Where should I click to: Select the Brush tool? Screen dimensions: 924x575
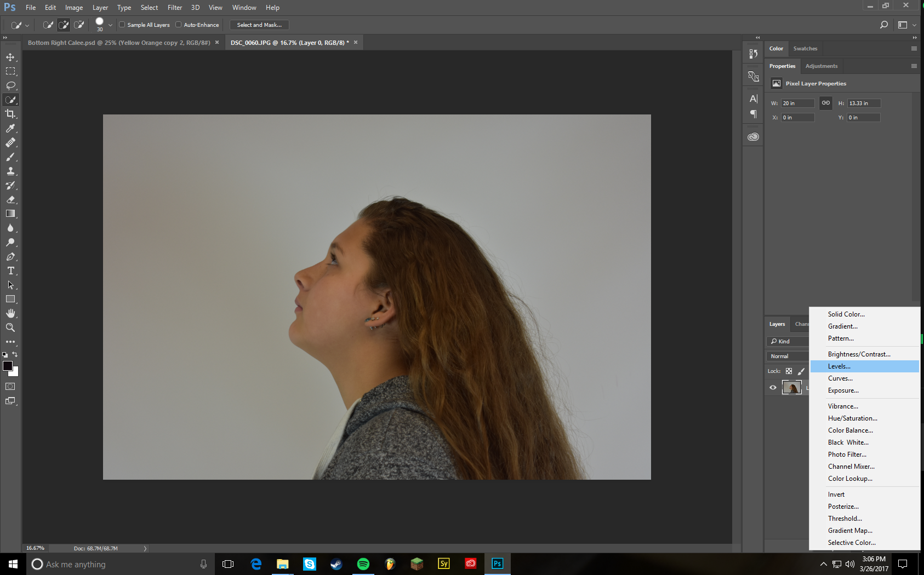10,157
